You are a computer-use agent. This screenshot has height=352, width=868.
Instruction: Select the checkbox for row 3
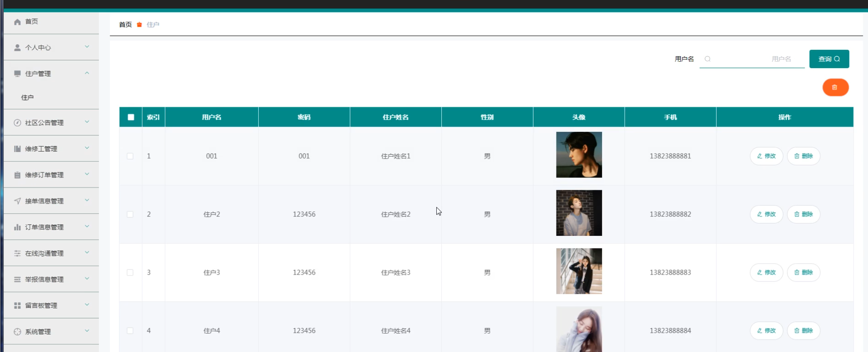(130, 273)
